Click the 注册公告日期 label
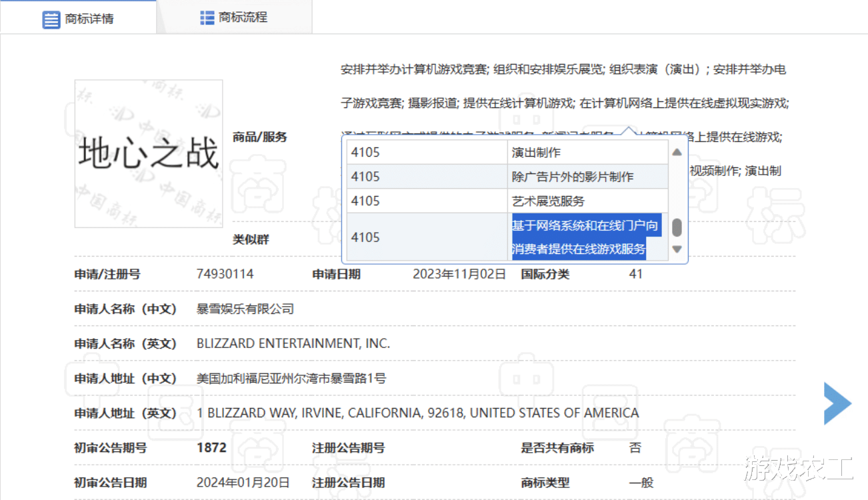The height and width of the screenshot is (500, 868). [x=348, y=483]
